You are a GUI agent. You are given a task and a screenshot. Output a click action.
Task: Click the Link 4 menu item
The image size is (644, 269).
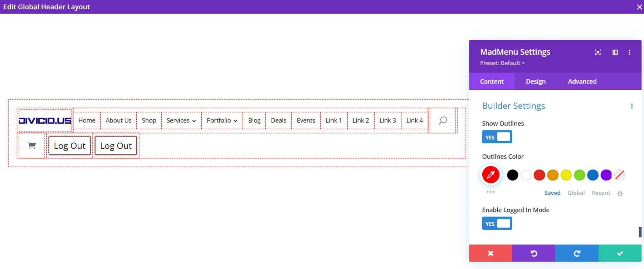[415, 120]
